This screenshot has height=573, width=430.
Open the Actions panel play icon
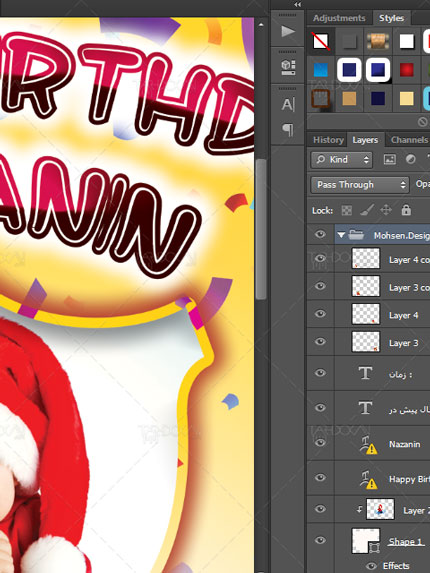click(288, 31)
